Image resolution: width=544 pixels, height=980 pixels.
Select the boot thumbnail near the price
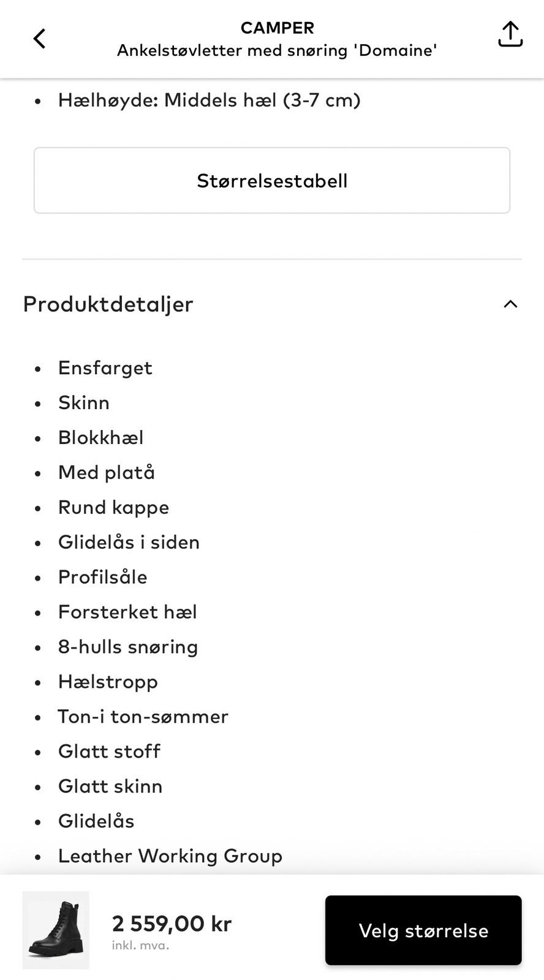click(x=56, y=930)
